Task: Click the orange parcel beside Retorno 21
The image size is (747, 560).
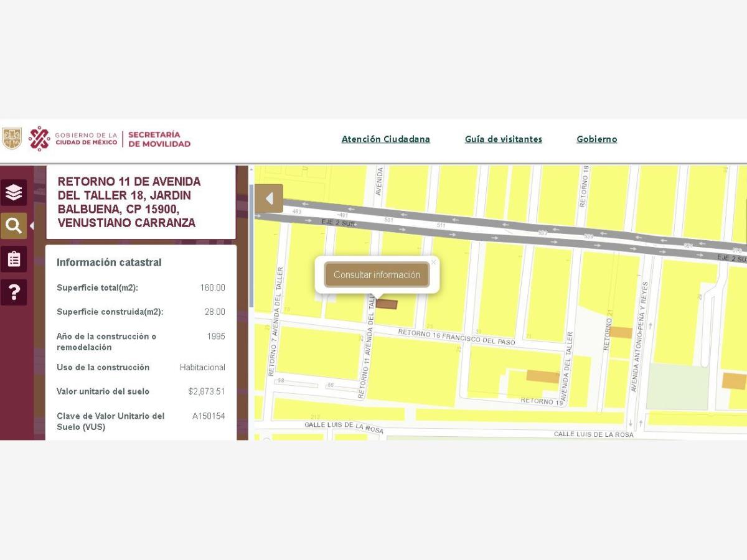Action: (621, 332)
